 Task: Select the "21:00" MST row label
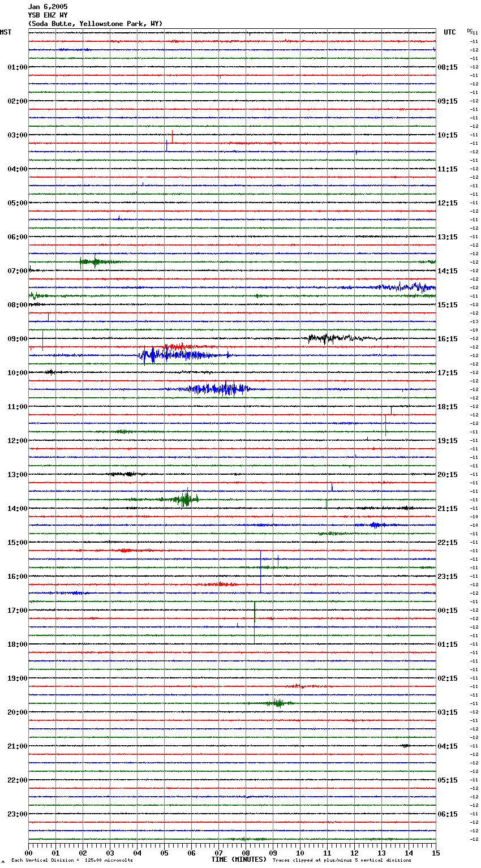tap(18, 746)
